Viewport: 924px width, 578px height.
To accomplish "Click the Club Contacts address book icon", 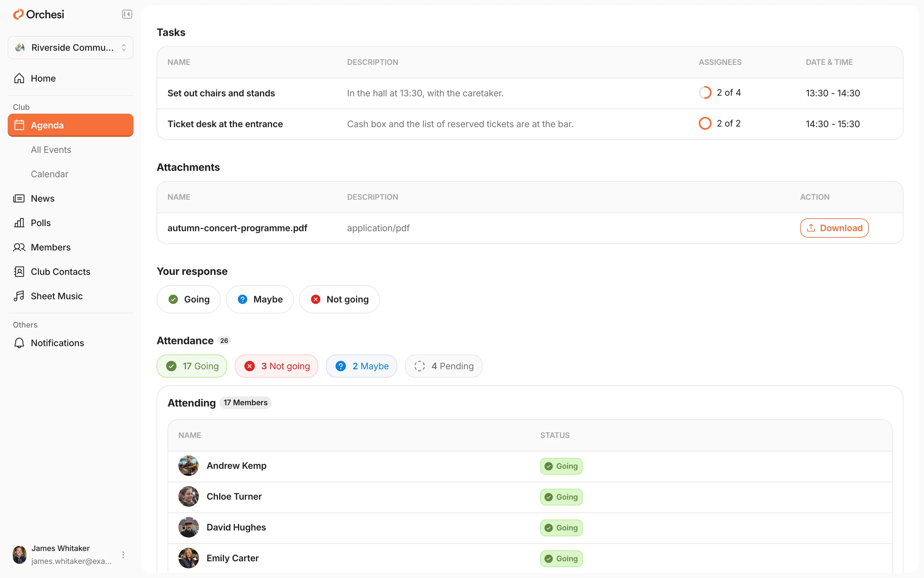I will click(19, 272).
